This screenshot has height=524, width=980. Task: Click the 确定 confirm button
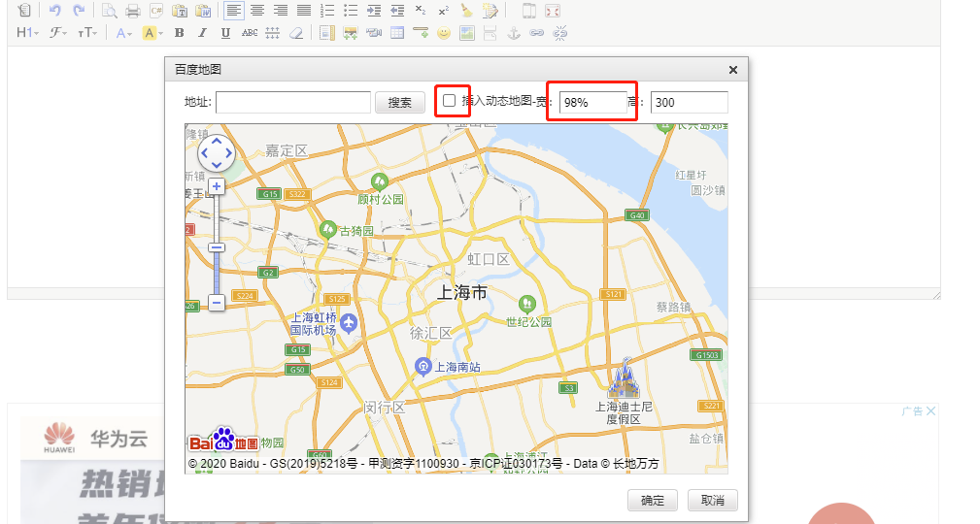point(653,501)
